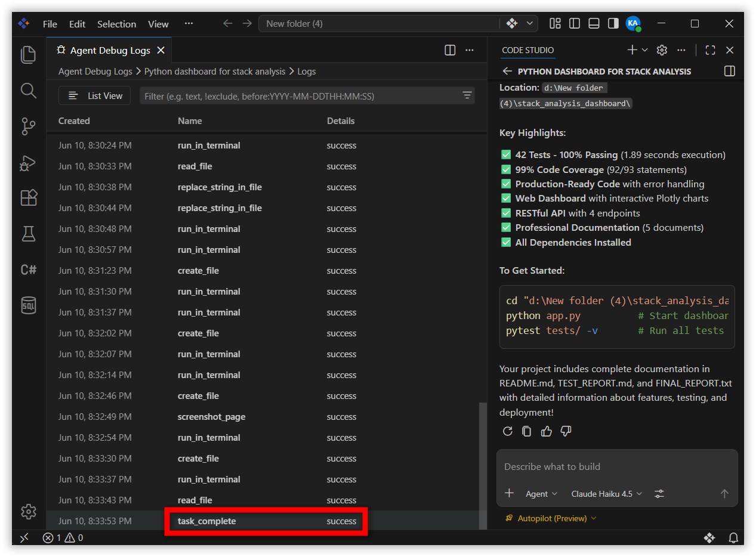The width and height of the screenshot is (756, 557).
Task: Split the Agent Debug Logs editor
Action: click(x=450, y=50)
